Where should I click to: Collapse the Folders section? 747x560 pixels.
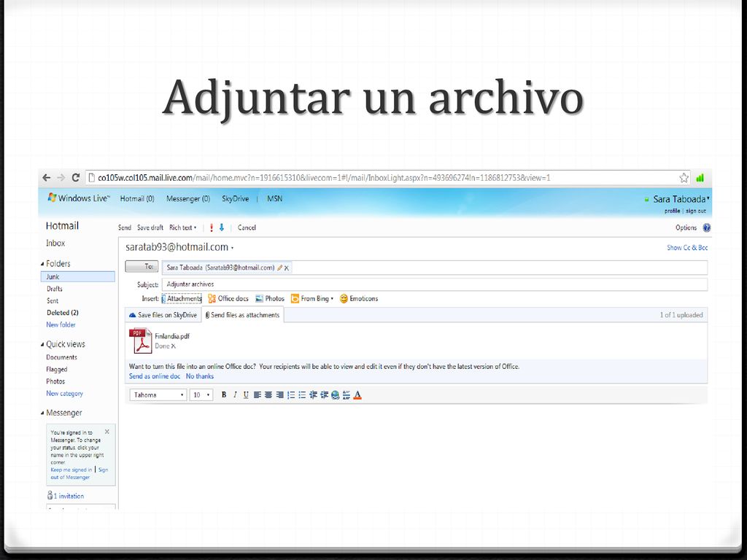pos(42,264)
